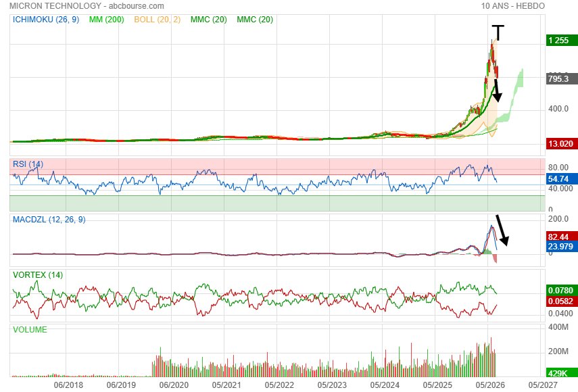Click the MICRON TECHNOLOGY - abcbourse.com chart title
The height and width of the screenshot is (392, 578).
coord(87,6)
